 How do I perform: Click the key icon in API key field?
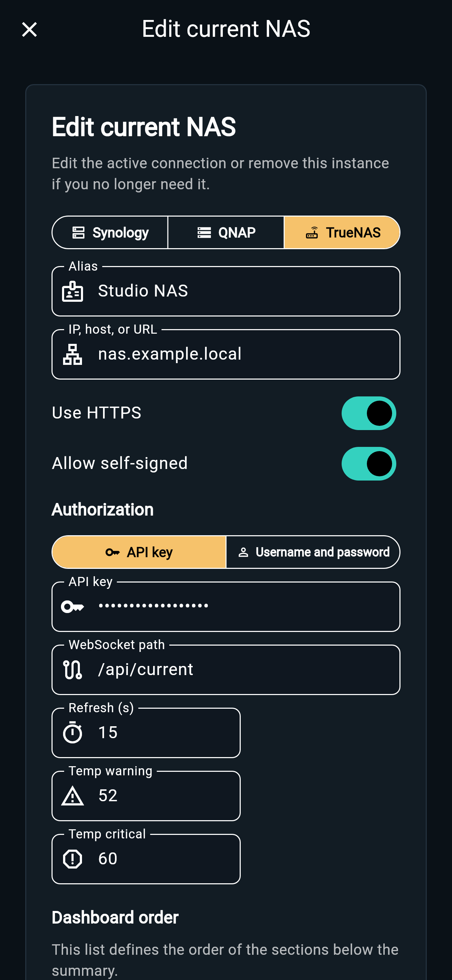tap(72, 606)
